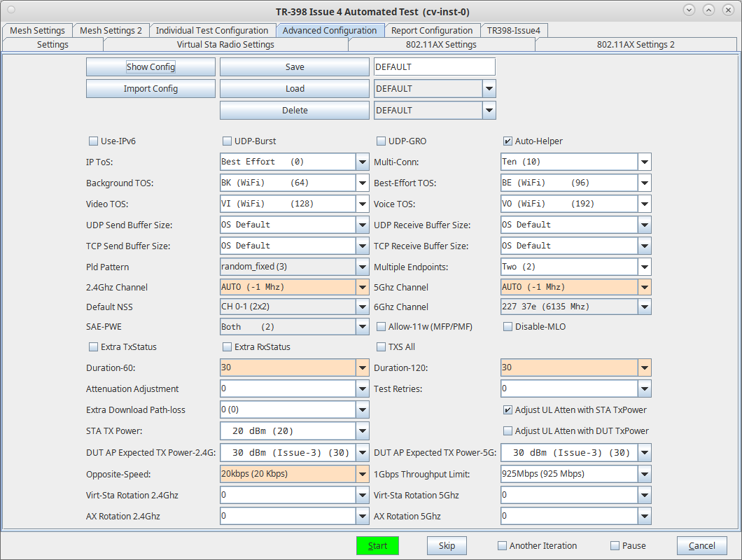Close the TR-398 Automated Test window
The width and height of the screenshot is (742, 560).
(728, 10)
